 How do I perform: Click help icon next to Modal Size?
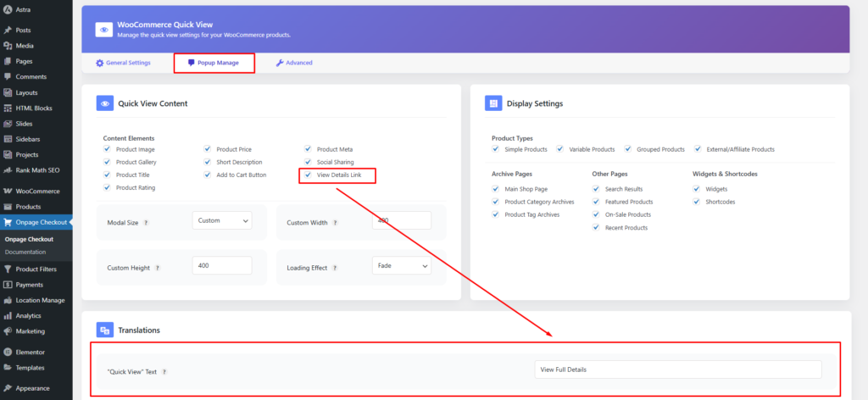146,222
